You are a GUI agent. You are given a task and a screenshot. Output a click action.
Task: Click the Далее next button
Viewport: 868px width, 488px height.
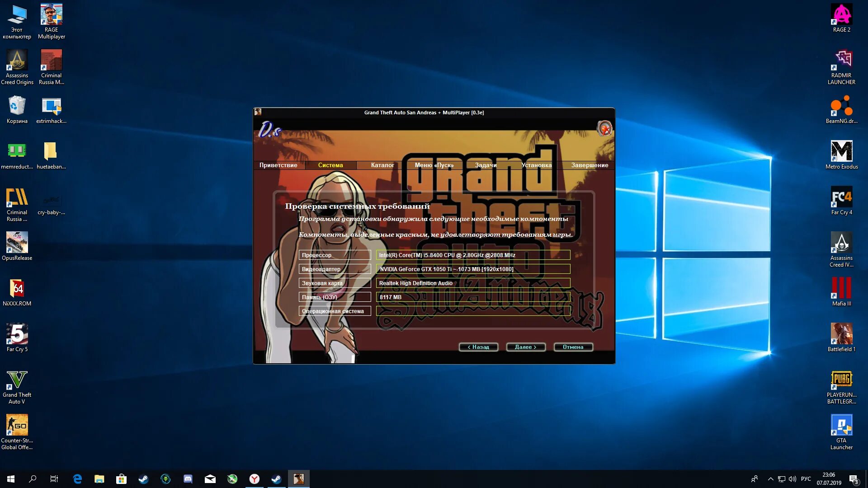(x=526, y=347)
